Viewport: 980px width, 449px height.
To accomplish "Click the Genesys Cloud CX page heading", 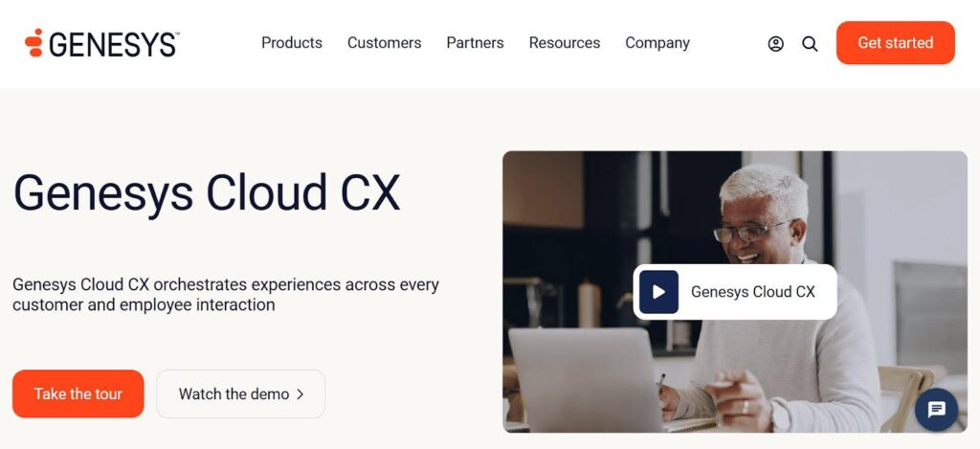I will [x=207, y=192].
